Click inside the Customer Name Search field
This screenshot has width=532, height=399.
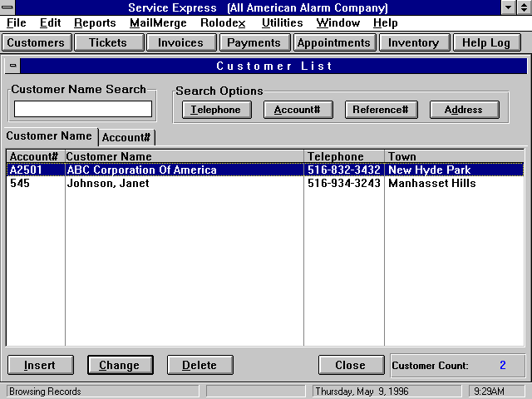click(x=83, y=109)
